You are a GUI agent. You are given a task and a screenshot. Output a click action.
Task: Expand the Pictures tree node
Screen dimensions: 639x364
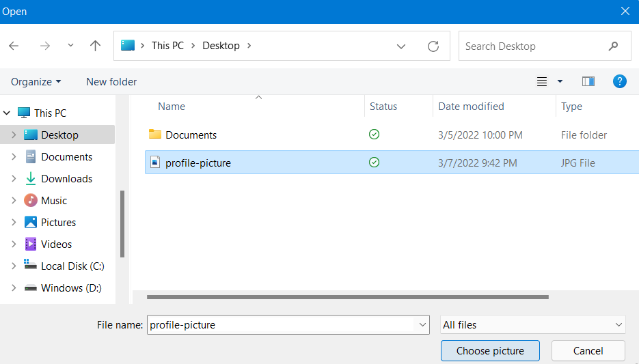pyautogui.click(x=14, y=222)
